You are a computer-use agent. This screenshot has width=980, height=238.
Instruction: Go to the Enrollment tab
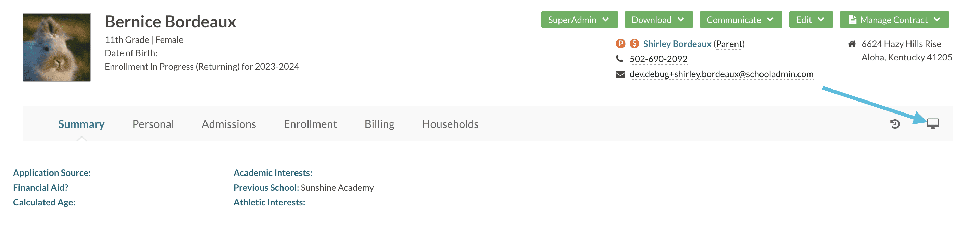pos(310,124)
